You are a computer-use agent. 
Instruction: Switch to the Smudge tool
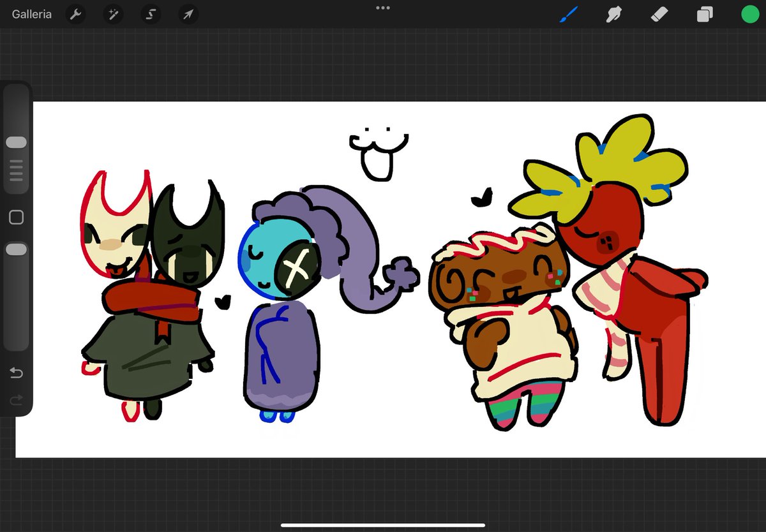(x=613, y=14)
